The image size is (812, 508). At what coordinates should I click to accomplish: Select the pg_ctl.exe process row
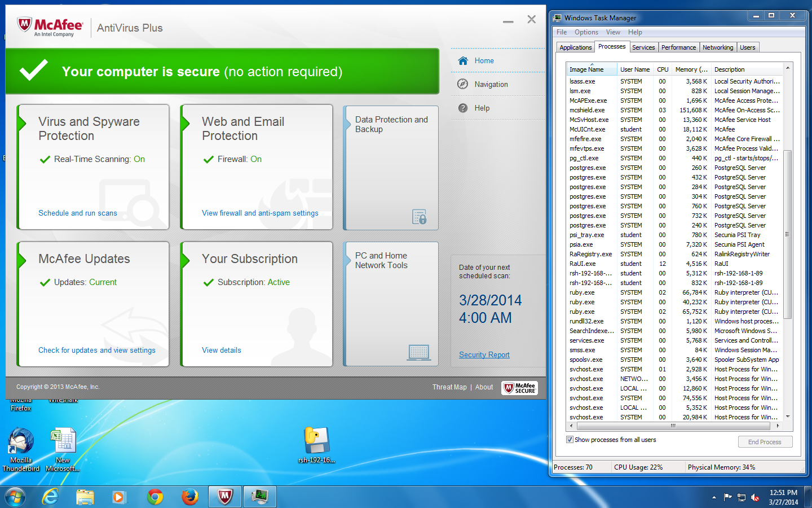click(x=674, y=158)
